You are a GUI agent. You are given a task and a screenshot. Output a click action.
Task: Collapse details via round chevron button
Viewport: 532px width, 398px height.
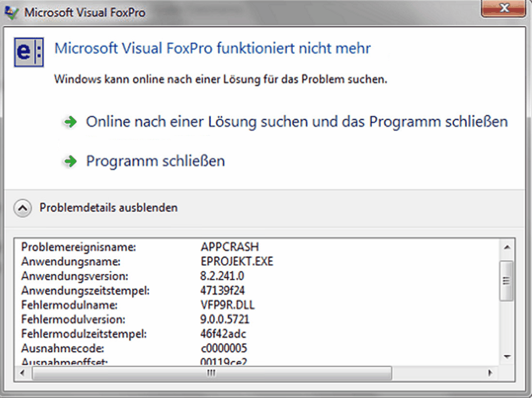23,208
